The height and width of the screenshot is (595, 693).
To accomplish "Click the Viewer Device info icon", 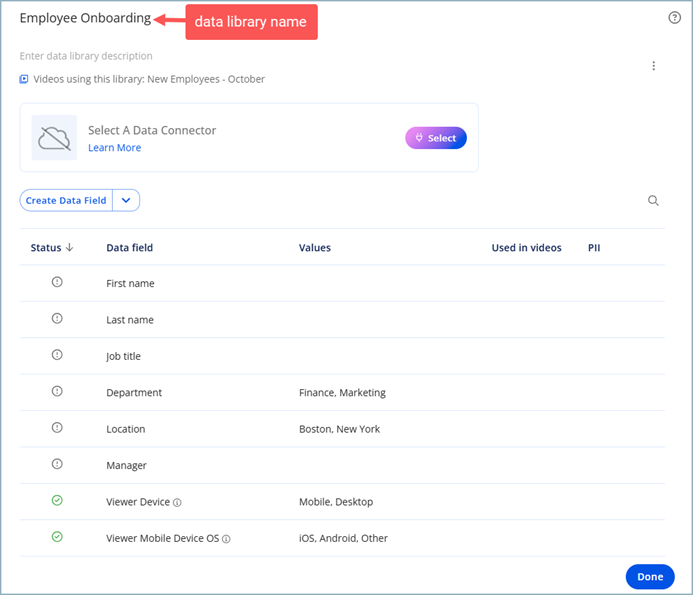I will click(x=177, y=502).
